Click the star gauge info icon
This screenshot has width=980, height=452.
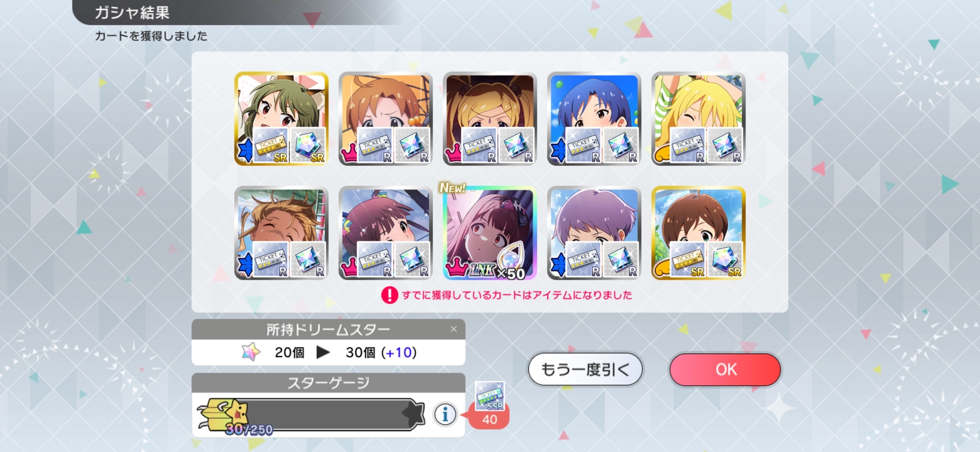[445, 414]
